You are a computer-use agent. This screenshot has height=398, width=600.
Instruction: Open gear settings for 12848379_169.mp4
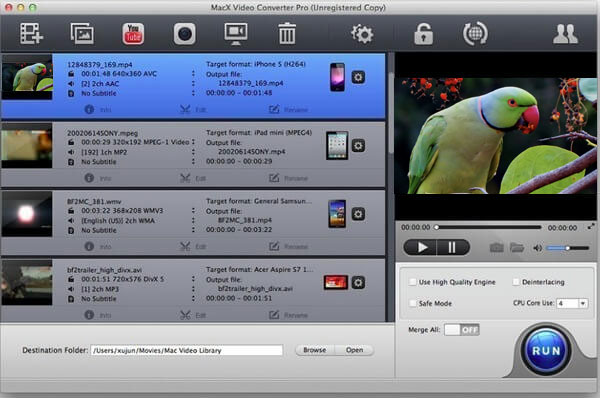[x=358, y=77]
